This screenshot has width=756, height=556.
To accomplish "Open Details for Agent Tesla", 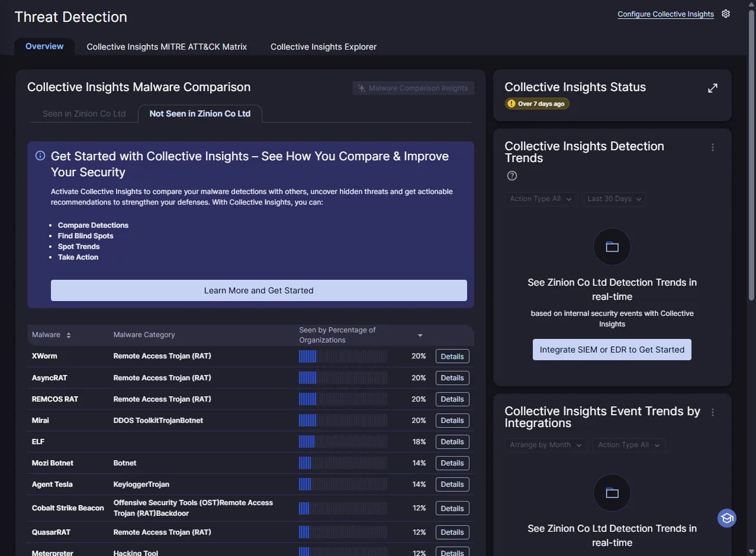I will [x=452, y=484].
